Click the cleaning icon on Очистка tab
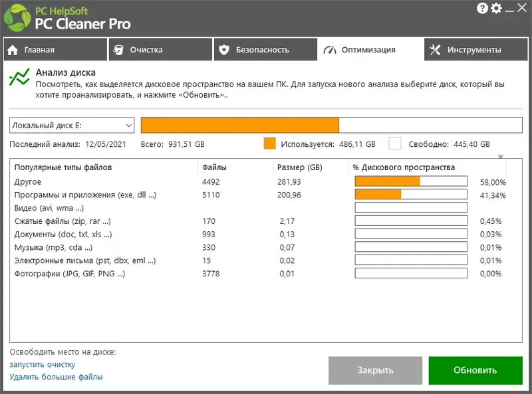This screenshot has height=394, width=532. click(118, 50)
